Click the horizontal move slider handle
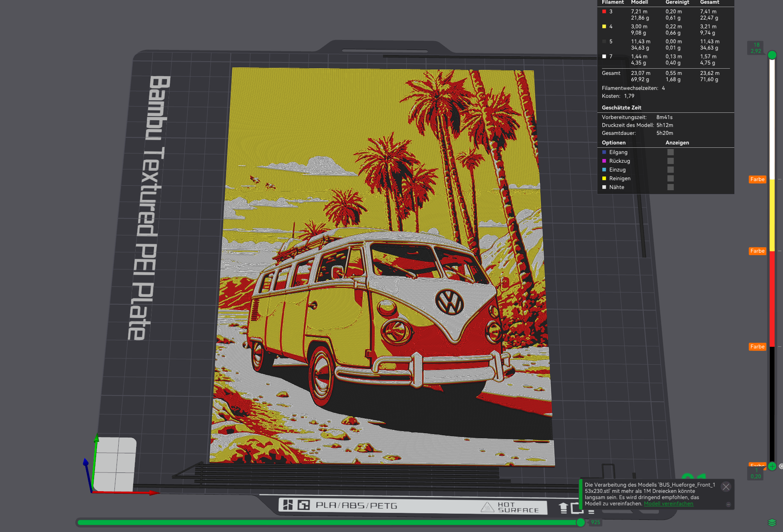 pos(580,522)
